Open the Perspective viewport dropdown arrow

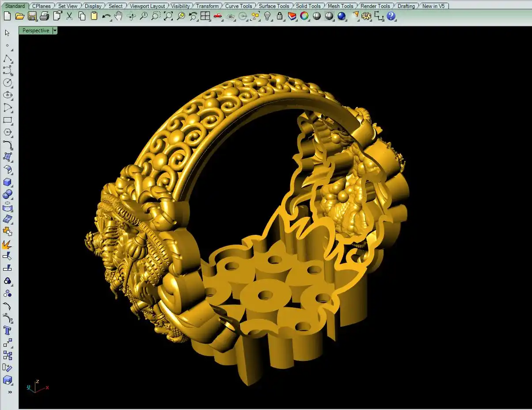55,31
